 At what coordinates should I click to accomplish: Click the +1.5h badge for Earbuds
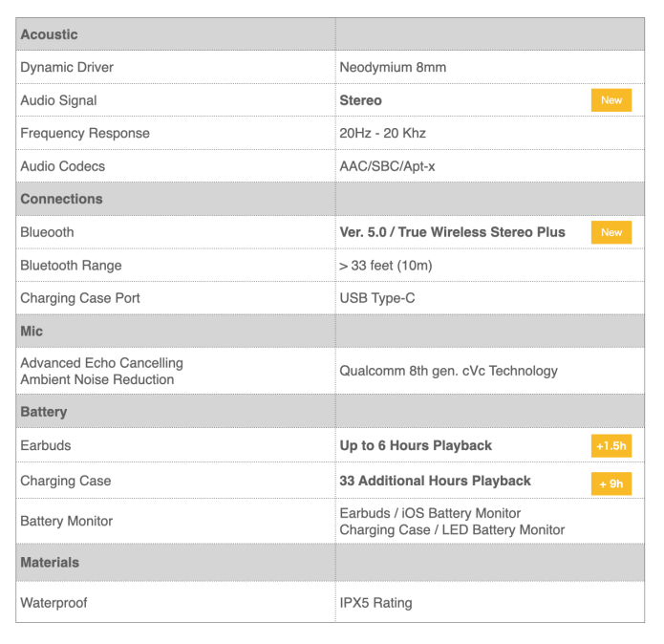pos(610,446)
